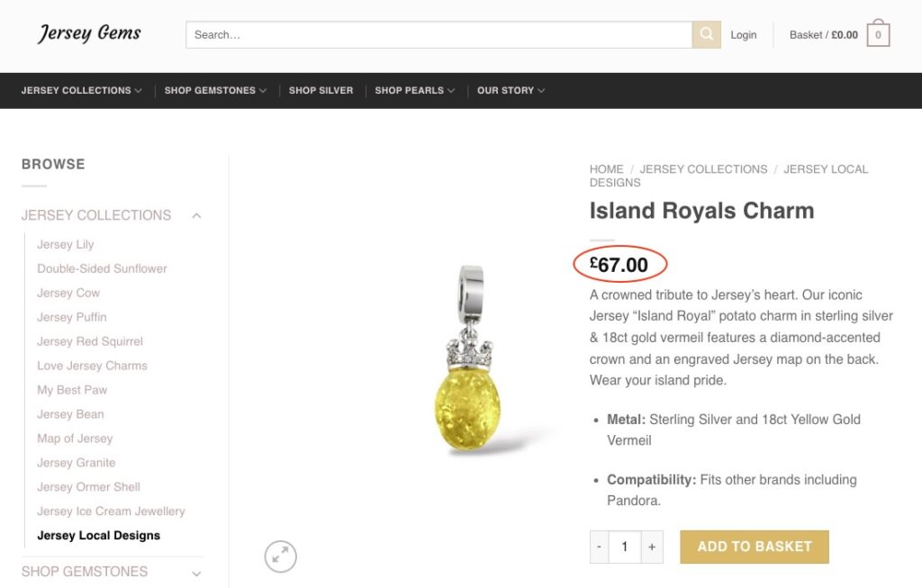Go to Home via the breadcrumb

tap(607, 168)
